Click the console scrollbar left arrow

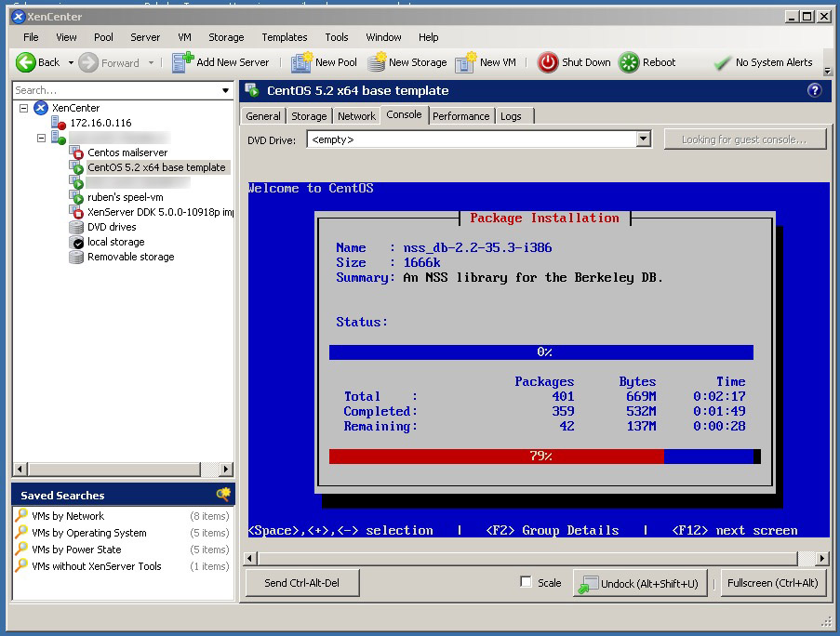click(249, 559)
